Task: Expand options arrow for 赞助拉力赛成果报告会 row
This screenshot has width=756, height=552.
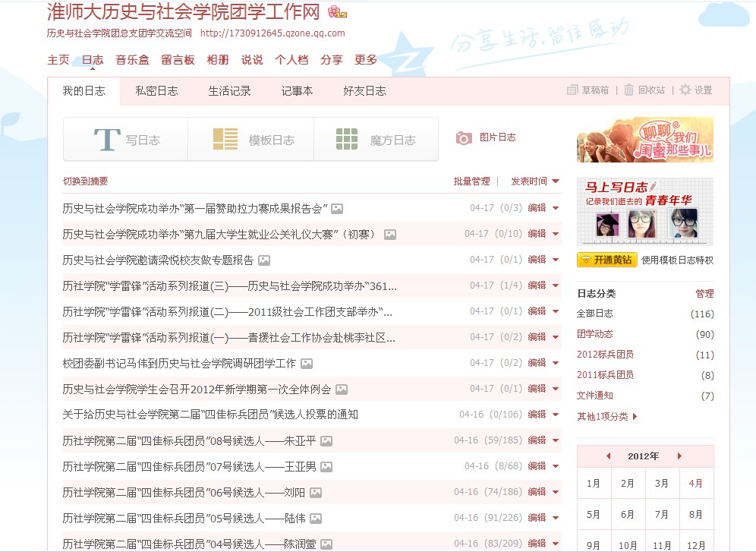Action: 556,208
